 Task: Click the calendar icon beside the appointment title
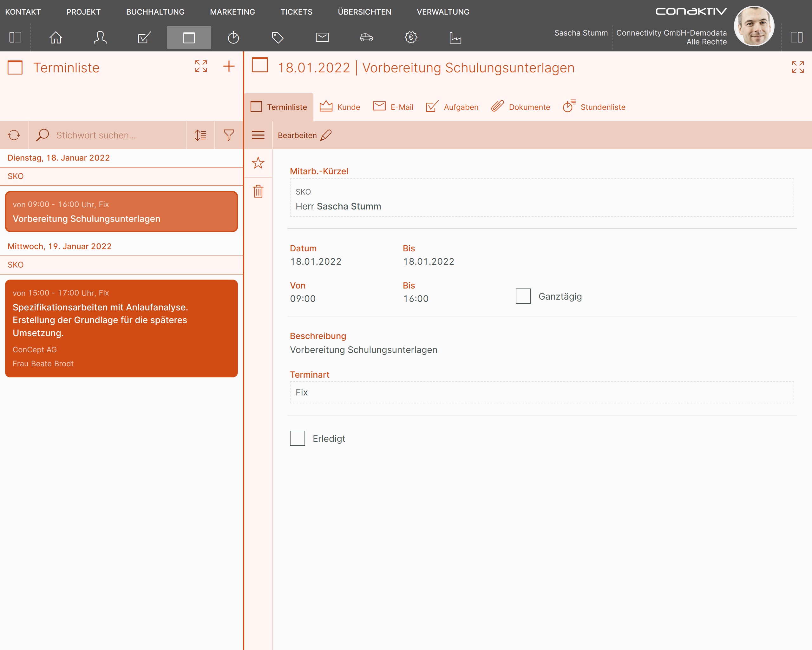260,65
